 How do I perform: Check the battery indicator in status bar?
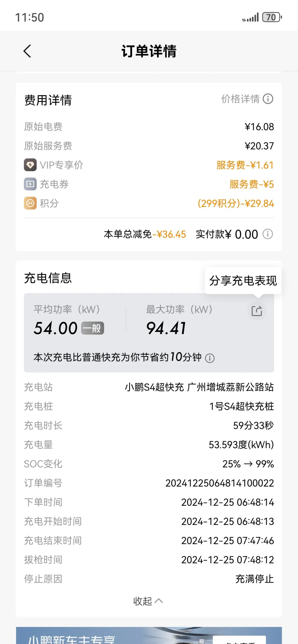pyautogui.click(x=272, y=17)
